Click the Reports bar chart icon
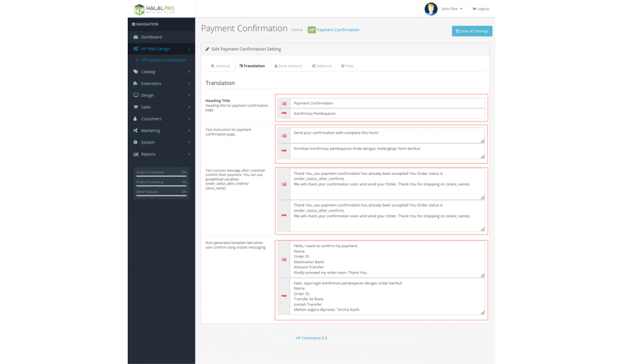This screenshot has height=364, width=623. coord(135,154)
